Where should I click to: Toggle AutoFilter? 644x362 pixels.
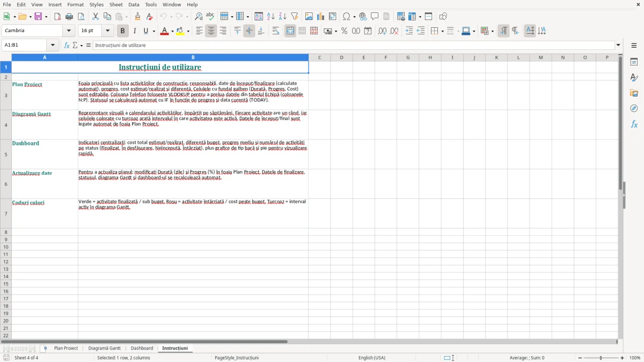click(x=295, y=17)
